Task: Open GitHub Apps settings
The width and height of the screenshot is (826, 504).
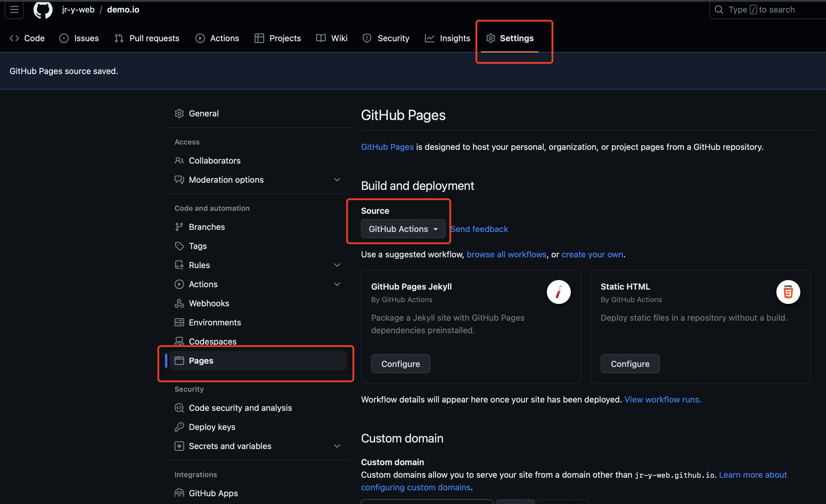Action: click(x=258, y=493)
